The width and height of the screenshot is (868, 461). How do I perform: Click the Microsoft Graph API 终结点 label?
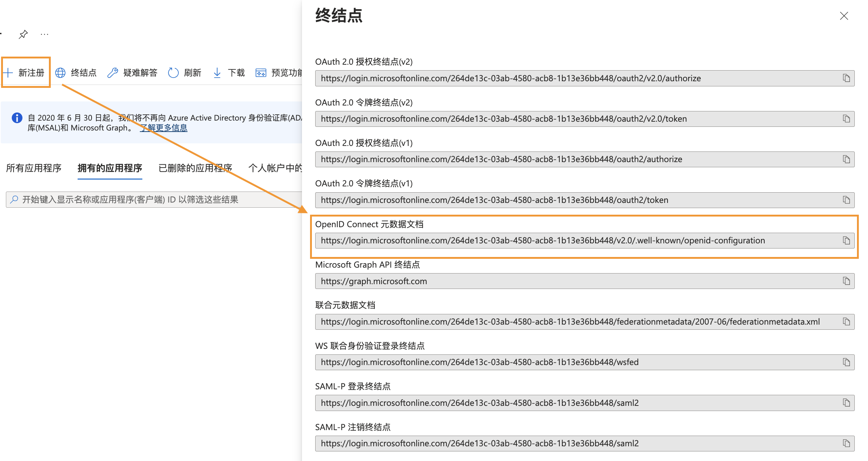click(x=367, y=265)
